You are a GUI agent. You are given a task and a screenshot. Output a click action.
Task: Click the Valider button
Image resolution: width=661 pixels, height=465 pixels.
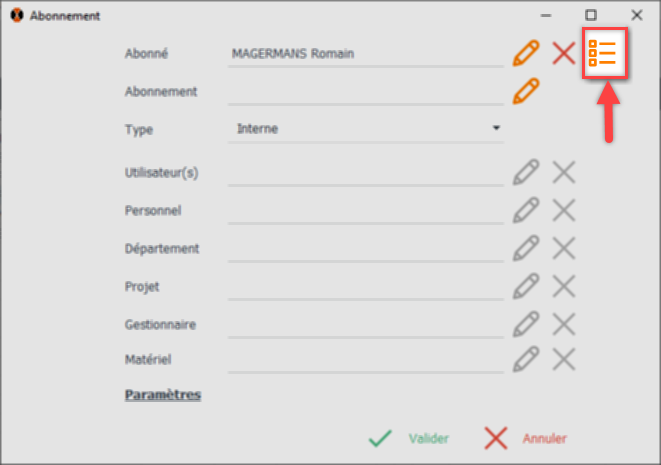coord(409,438)
